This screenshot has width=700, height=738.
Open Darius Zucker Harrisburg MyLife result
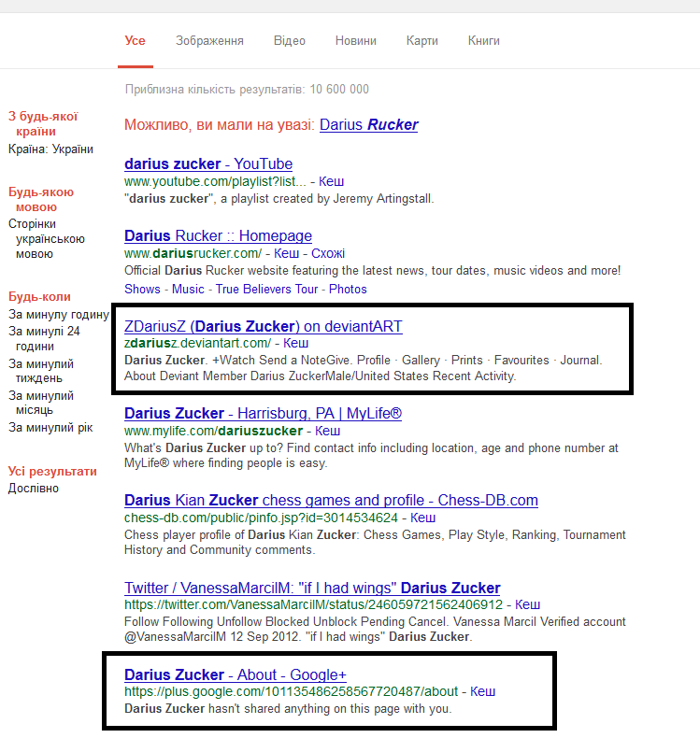tap(263, 413)
